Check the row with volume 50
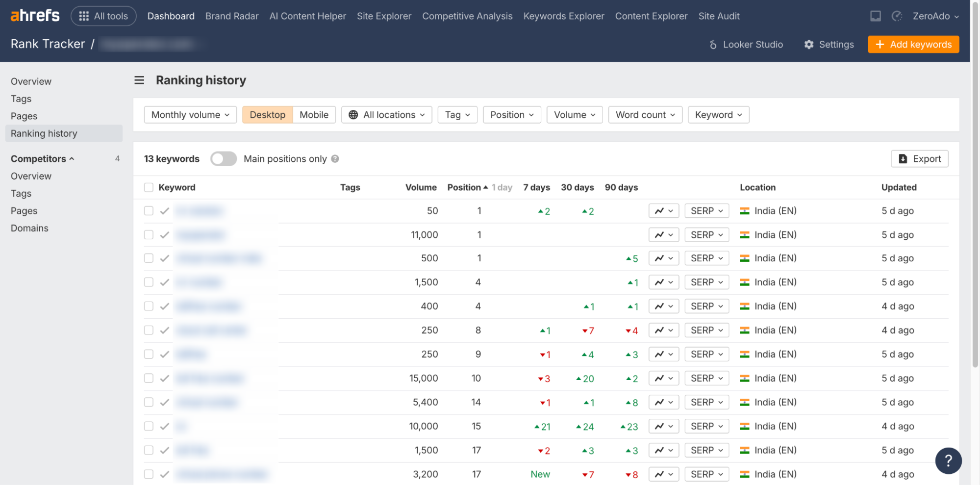This screenshot has width=980, height=485. pyautogui.click(x=149, y=211)
